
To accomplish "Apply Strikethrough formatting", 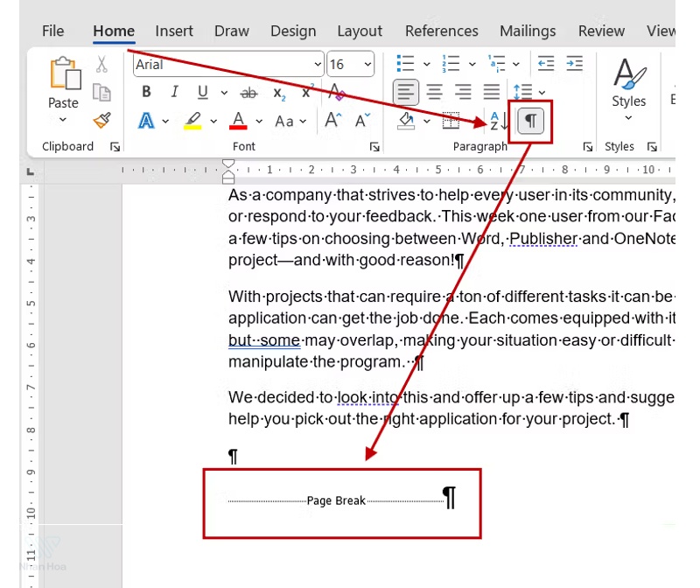I will pos(248,93).
